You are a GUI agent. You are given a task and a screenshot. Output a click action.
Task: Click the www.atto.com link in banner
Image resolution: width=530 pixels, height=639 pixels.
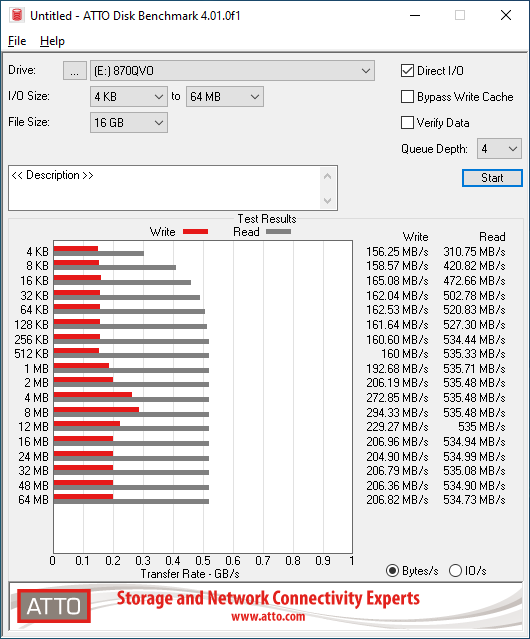[268, 617]
